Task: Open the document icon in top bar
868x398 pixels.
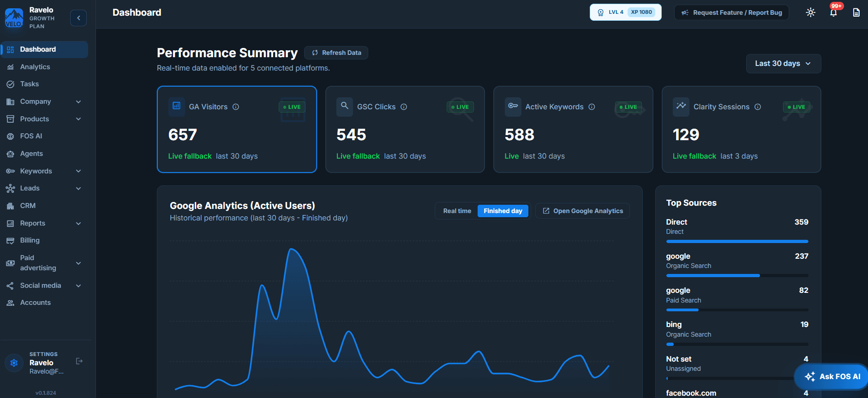Action: [x=856, y=12]
